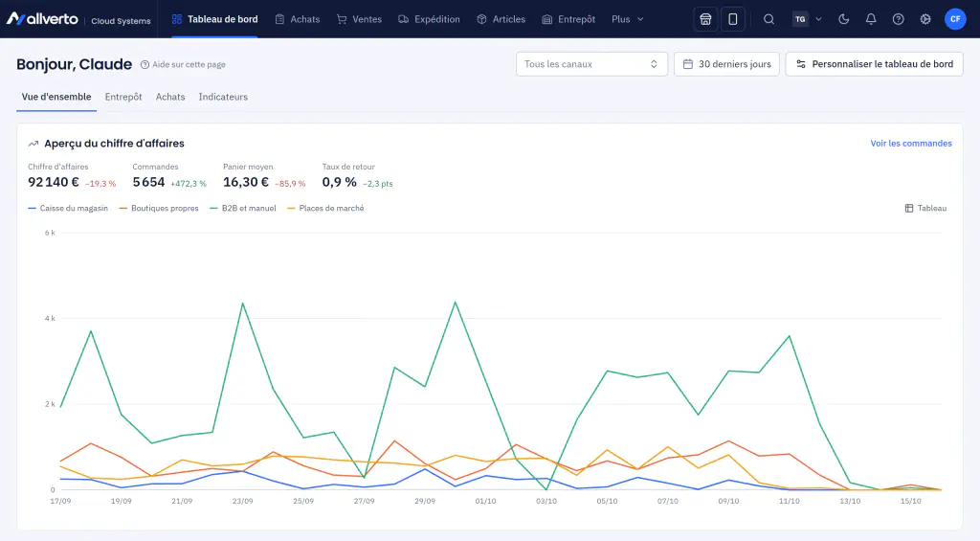This screenshot has height=541, width=980.
Task: Open the mobile device icon button
Action: tap(732, 19)
